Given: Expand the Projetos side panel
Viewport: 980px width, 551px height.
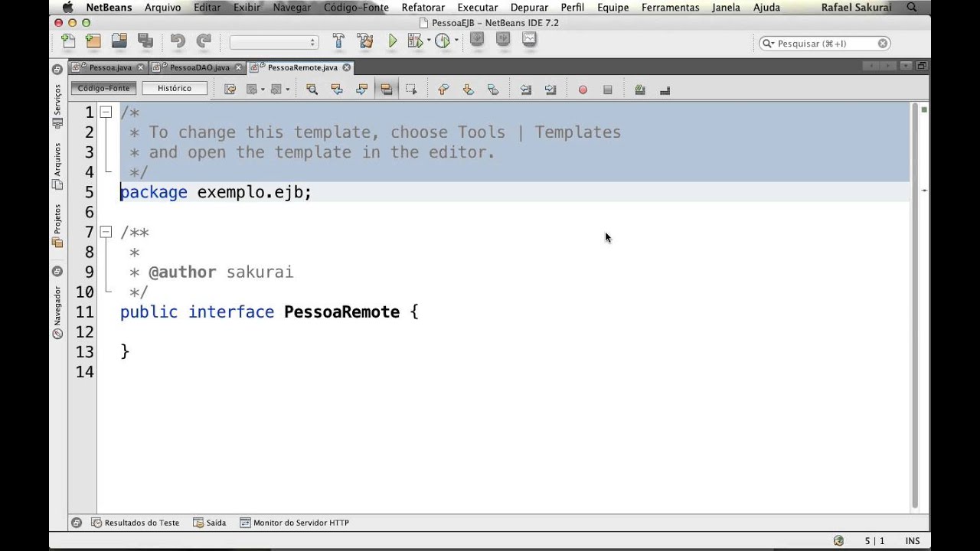Looking at the screenshot, I should [57, 225].
